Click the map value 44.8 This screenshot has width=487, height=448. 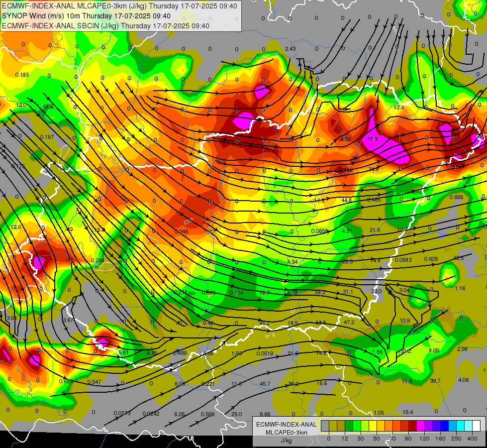click(x=346, y=200)
